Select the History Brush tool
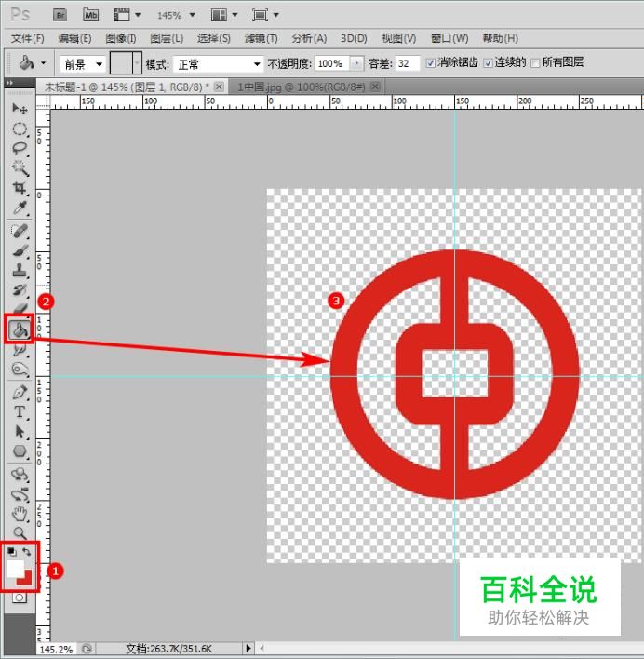 point(20,290)
